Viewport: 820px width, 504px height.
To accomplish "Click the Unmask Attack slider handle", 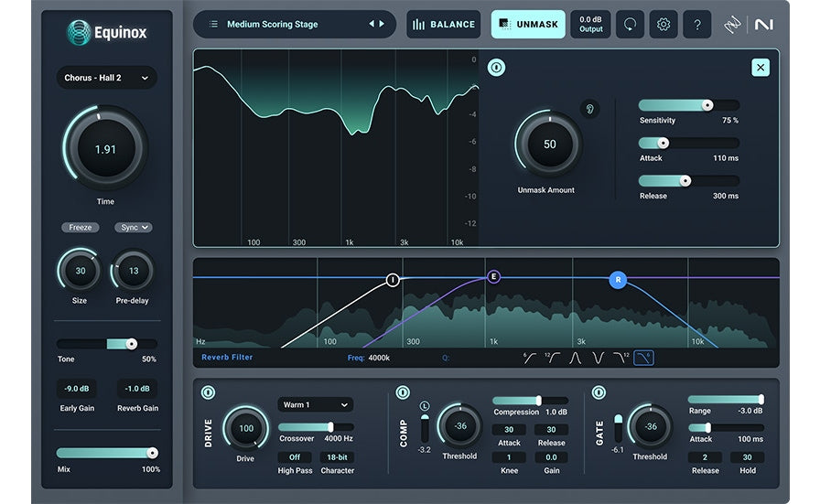I will pos(663,143).
